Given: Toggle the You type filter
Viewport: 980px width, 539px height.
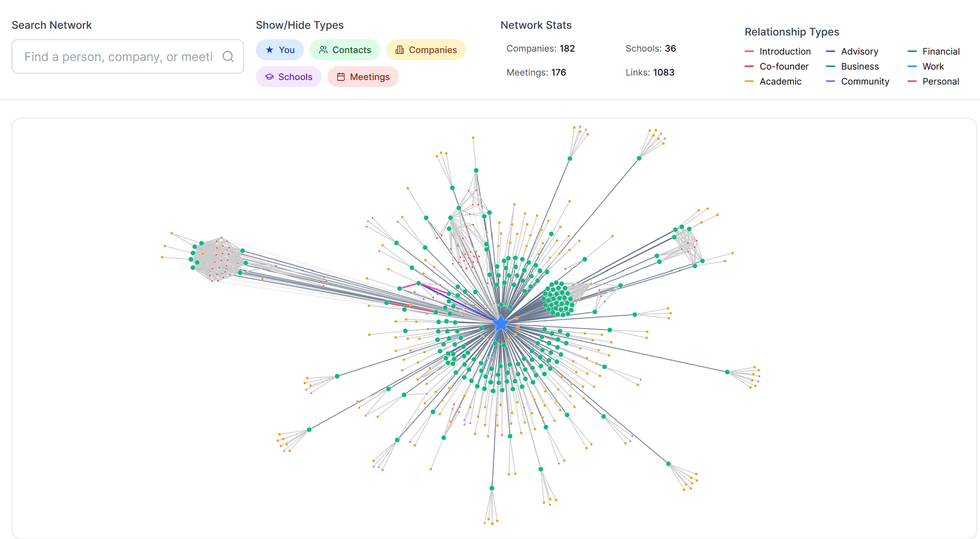Looking at the screenshot, I should (280, 50).
